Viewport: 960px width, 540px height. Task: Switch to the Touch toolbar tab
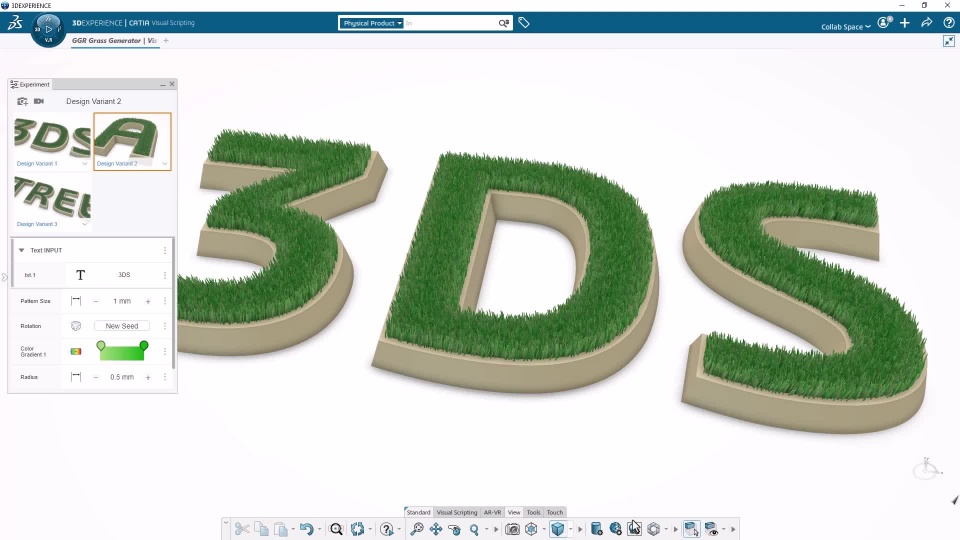click(x=555, y=512)
